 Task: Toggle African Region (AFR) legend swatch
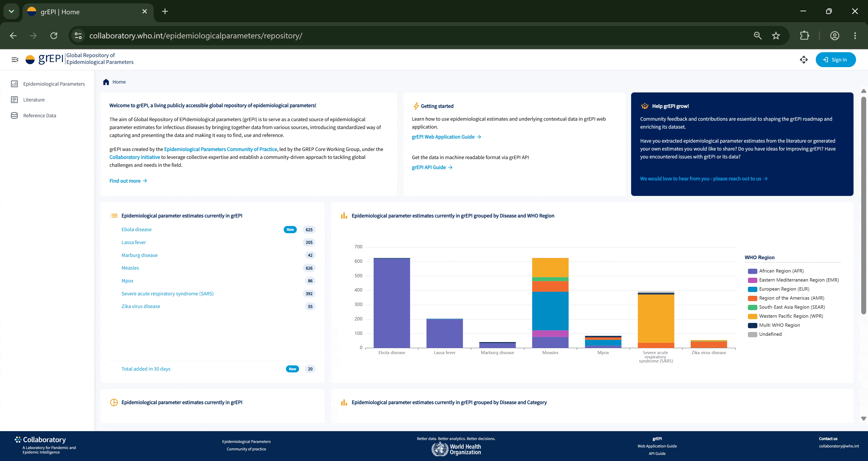click(x=752, y=271)
